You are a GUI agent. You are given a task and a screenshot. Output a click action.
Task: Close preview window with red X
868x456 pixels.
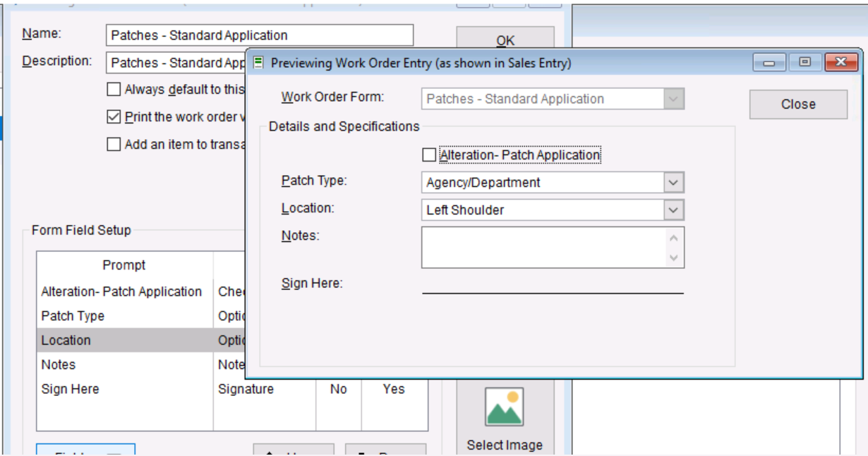click(840, 63)
